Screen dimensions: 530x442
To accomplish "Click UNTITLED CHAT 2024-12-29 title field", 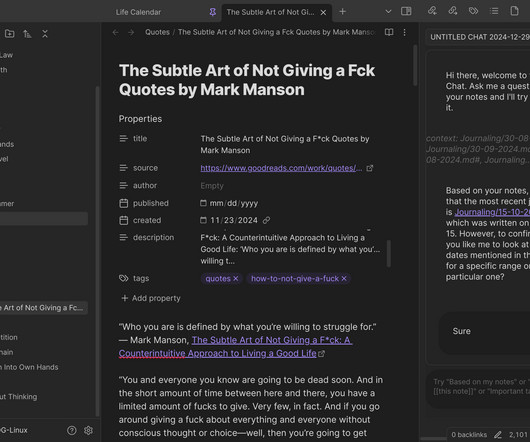I will tap(479, 37).
